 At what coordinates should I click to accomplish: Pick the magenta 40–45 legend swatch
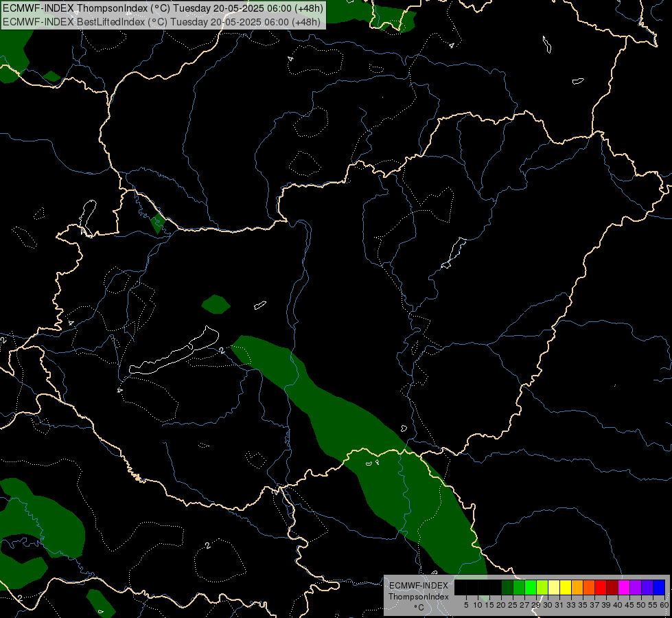624,587
